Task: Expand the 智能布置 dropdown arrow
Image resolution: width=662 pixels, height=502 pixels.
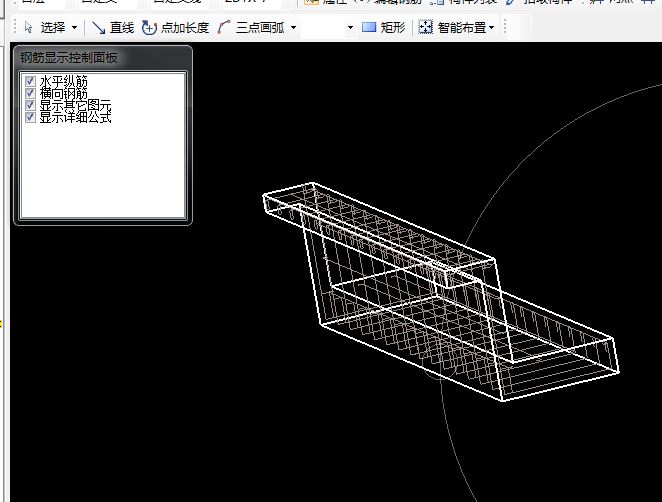Action: point(491,28)
